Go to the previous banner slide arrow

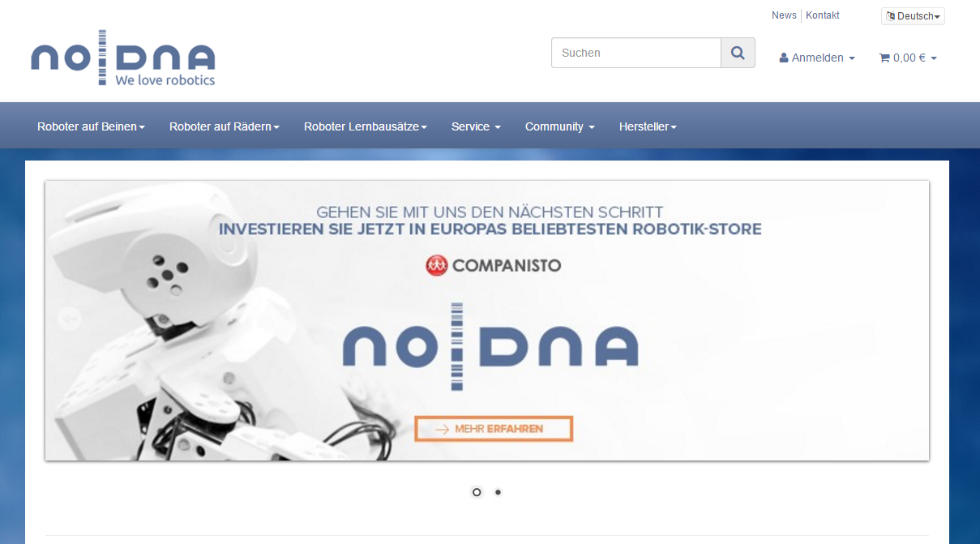click(70, 319)
